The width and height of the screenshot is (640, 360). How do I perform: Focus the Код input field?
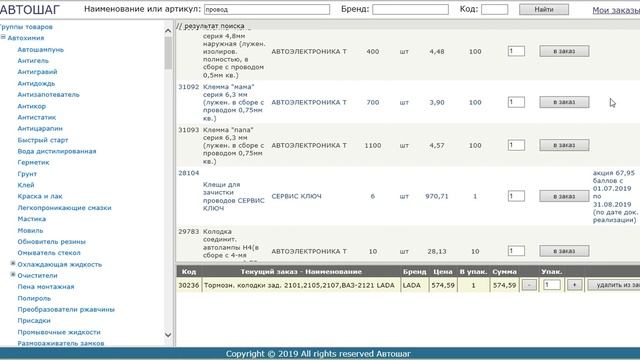point(494,9)
